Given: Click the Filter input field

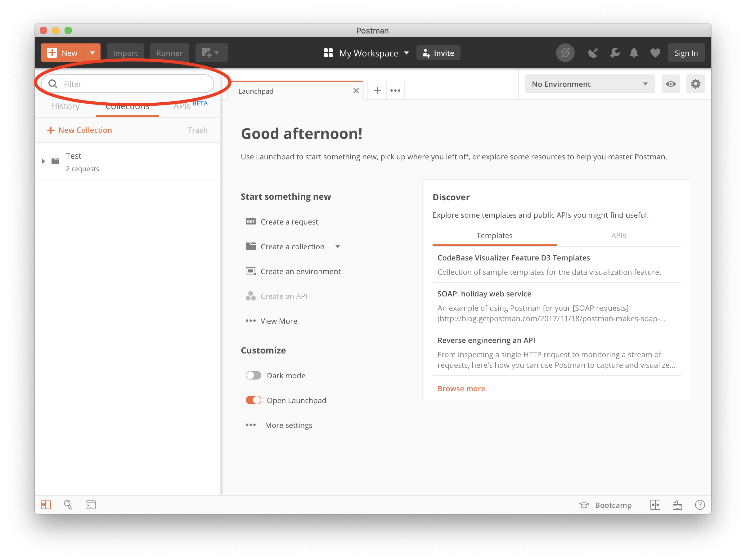Looking at the screenshot, I should coord(128,84).
